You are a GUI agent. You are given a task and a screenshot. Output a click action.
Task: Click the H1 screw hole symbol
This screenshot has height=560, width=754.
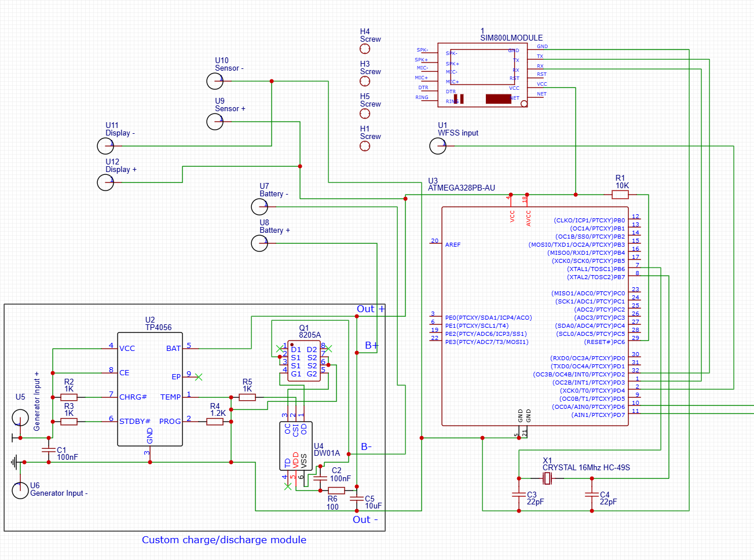[x=365, y=146]
